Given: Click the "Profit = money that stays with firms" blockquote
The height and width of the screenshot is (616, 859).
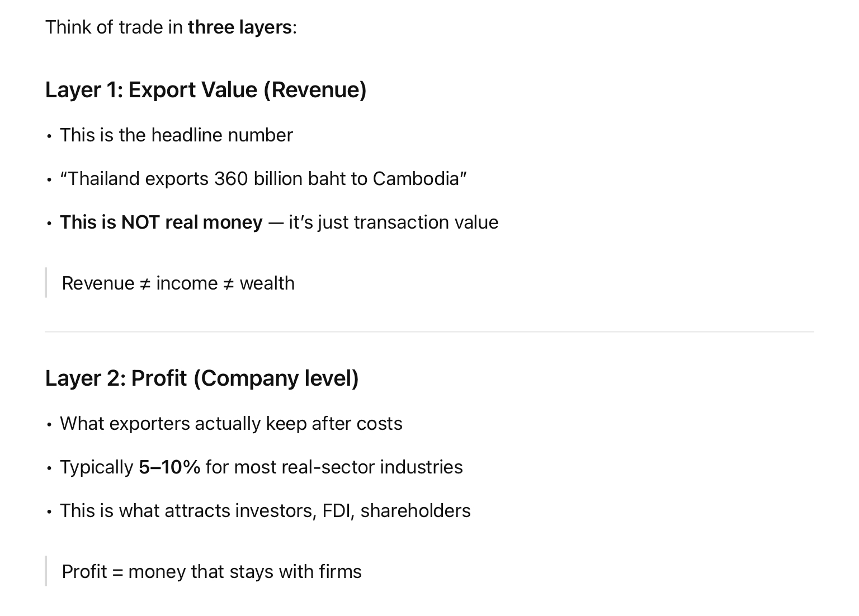Looking at the screenshot, I should 211,572.
